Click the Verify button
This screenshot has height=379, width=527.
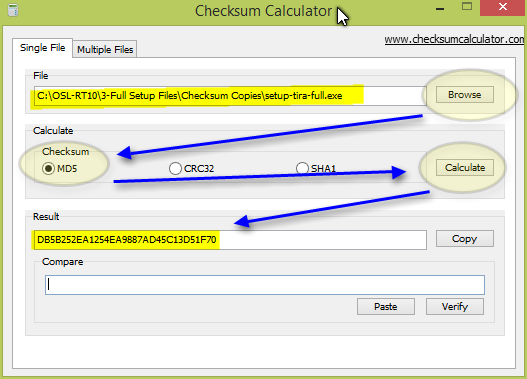pos(455,306)
